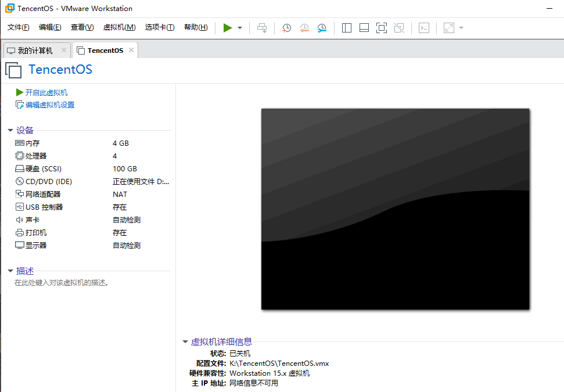Toggle the library panel view icon
This screenshot has height=392, width=564.
[x=347, y=27]
